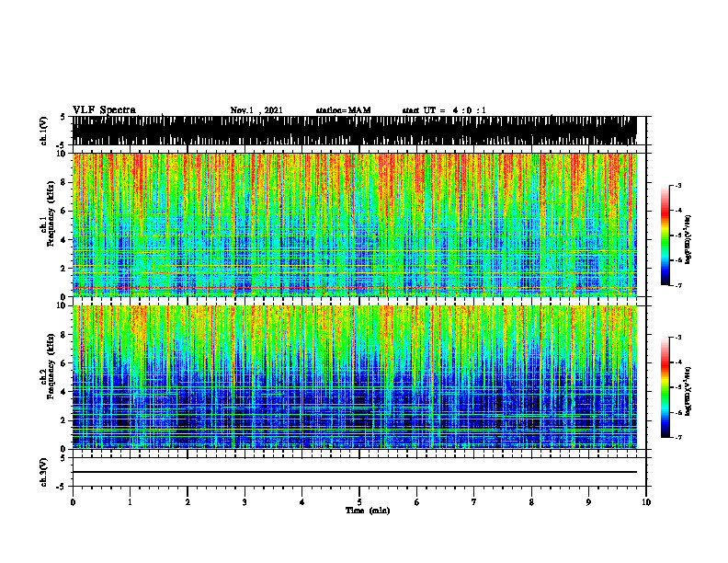728x563 pixels.
Task: Click time axis tick label "9"
Action: coord(588,502)
